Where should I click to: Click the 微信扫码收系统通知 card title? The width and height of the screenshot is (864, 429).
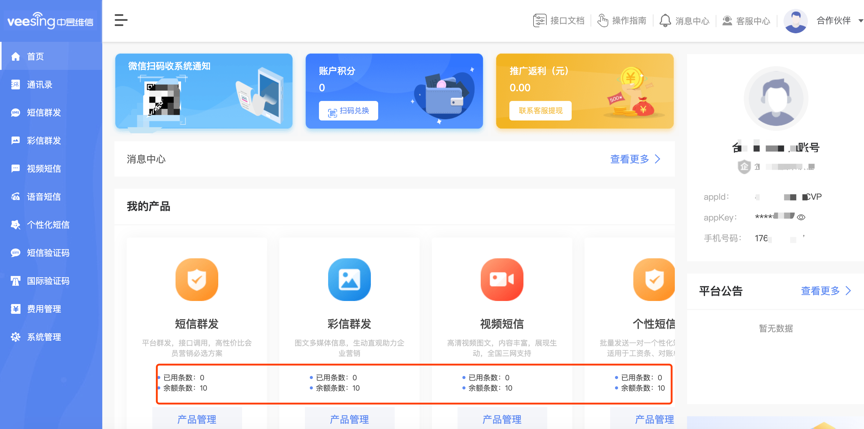pyautogui.click(x=169, y=67)
